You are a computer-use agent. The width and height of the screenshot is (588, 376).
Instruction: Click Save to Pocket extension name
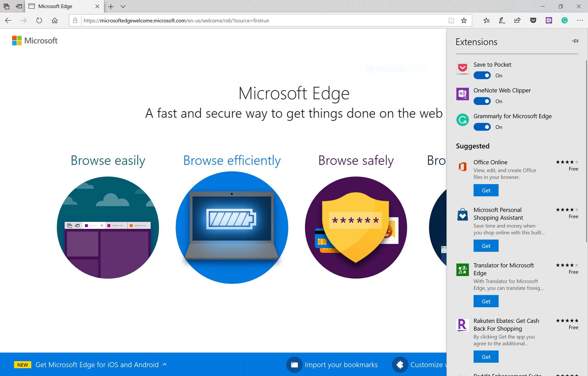492,65
